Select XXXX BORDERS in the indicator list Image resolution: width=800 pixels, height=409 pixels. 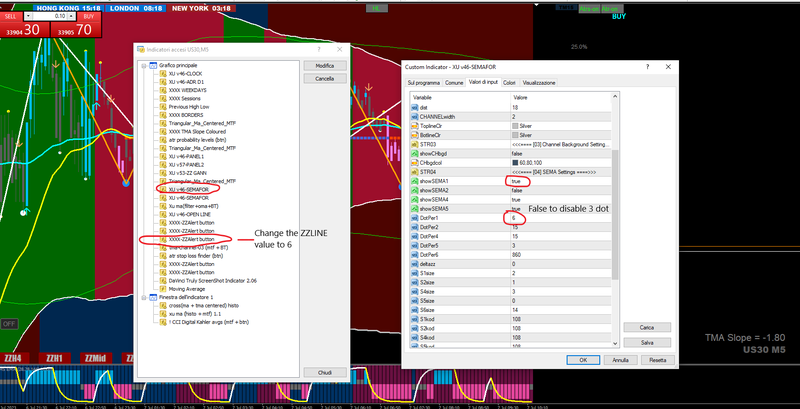click(x=185, y=115)
